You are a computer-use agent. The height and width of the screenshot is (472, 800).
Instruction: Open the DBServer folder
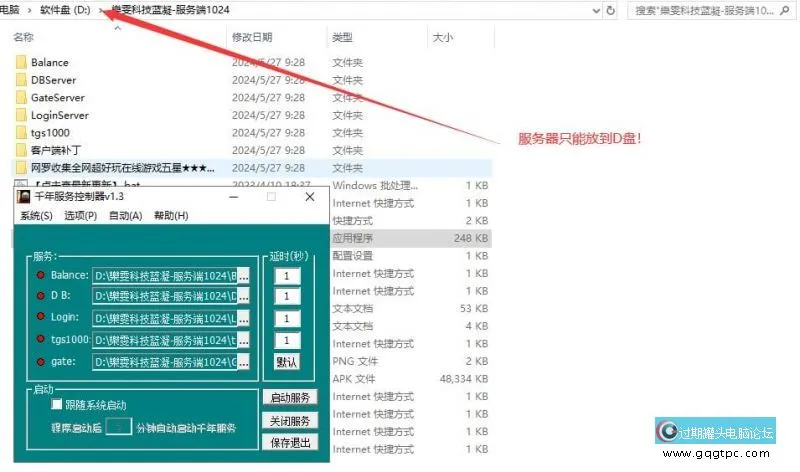tap(53, 80)
